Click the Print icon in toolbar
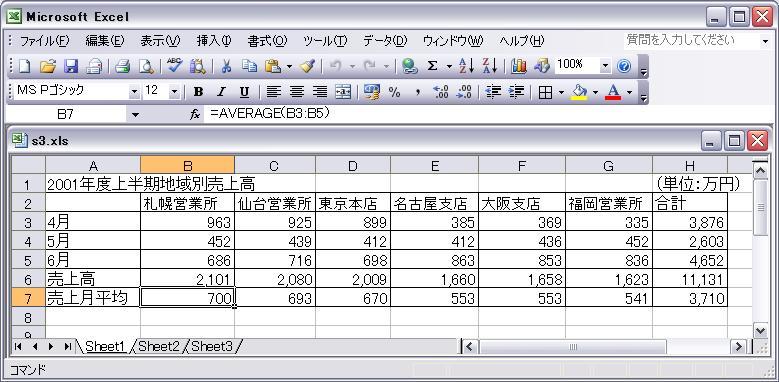Viewport: 779px width, 382px height. 122,66
